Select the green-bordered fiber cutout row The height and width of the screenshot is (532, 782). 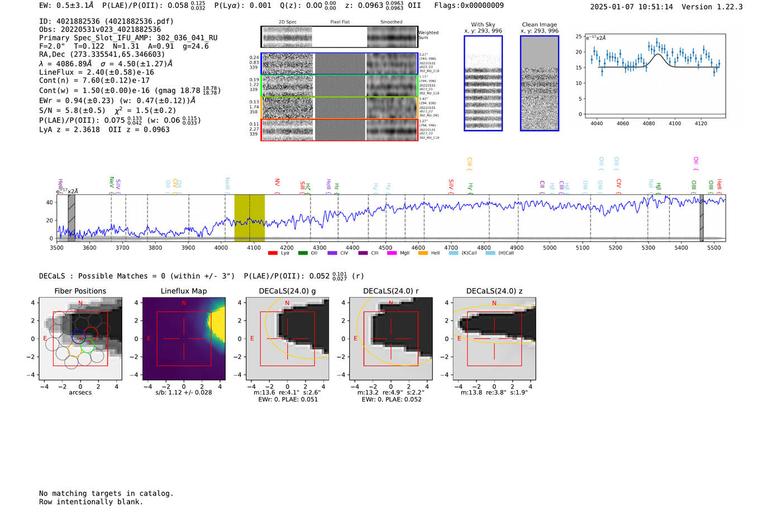coord(339,86)
